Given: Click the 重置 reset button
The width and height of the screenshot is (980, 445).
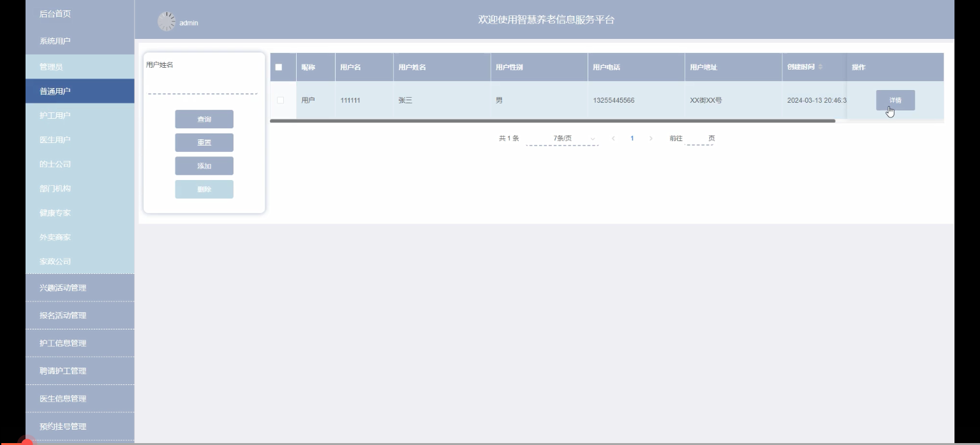Looking at the screenshot, I should 204,142.
